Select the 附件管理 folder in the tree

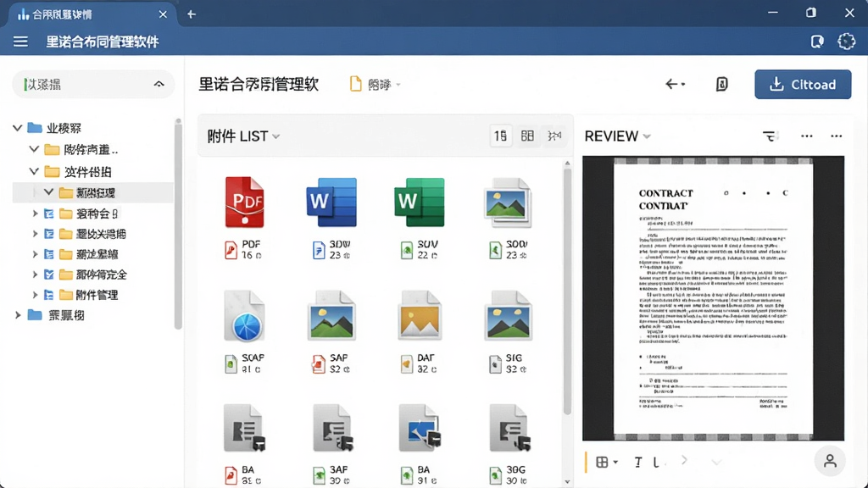pos(97,295)
